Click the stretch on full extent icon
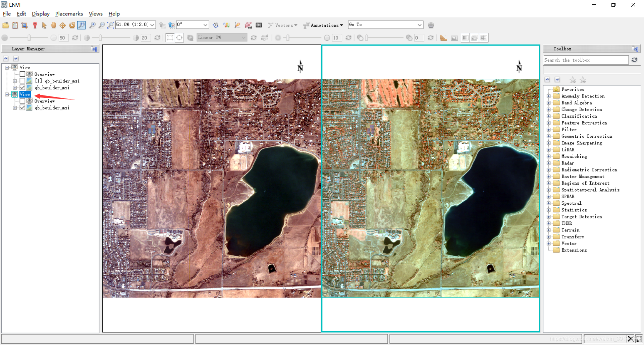The width and height of the screenshot is (644, 345). coord(170,38)
